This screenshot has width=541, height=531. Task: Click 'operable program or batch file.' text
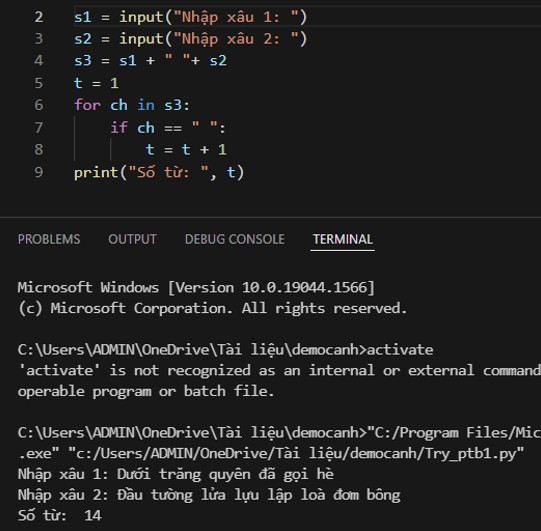coord(146,391)
